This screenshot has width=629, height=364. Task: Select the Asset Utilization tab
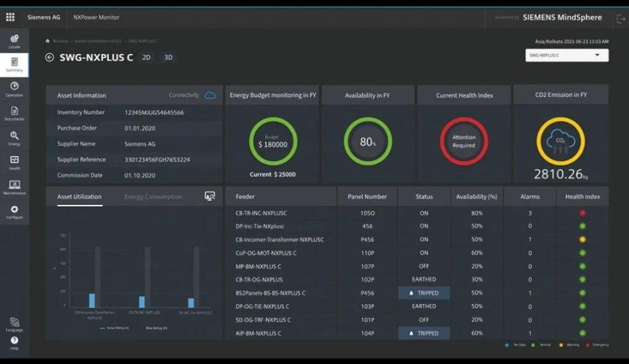[x=79, y=197]
